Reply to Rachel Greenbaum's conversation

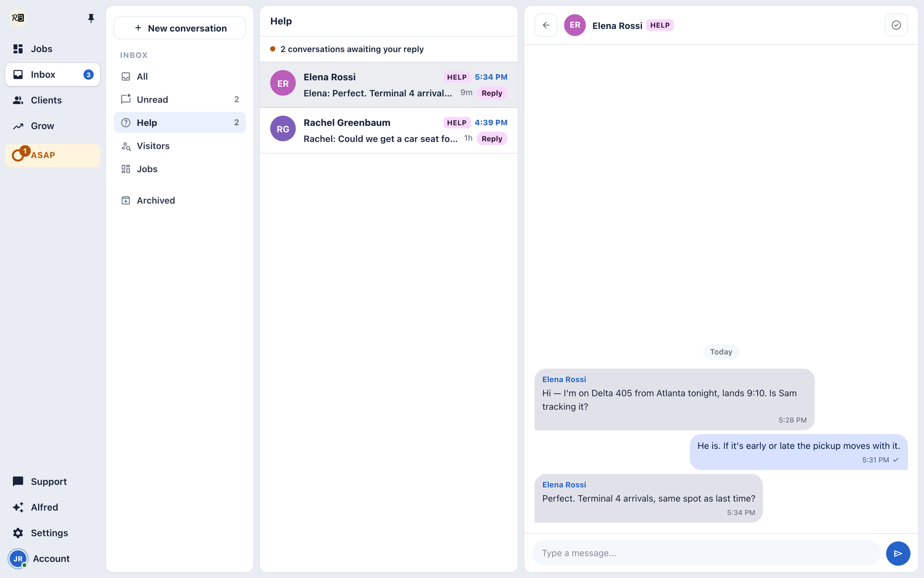492,139
